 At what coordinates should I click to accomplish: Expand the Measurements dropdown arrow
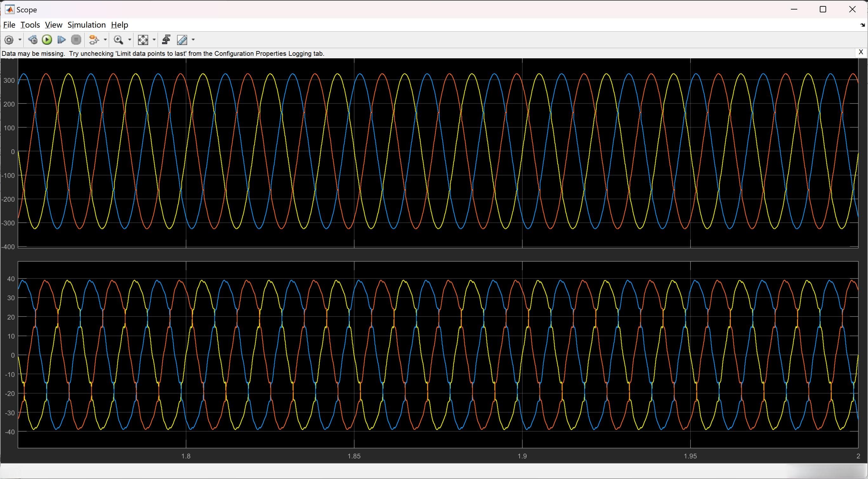(193, 40)
